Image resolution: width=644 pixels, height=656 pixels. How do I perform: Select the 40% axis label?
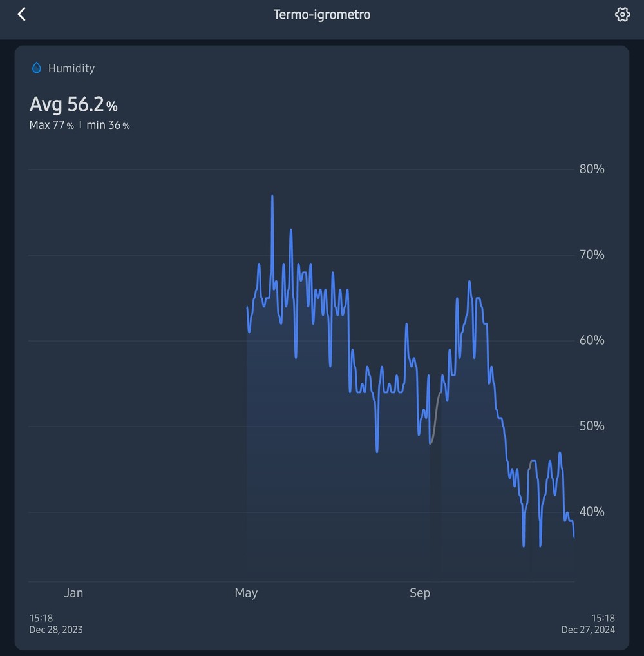click(592, 512)
